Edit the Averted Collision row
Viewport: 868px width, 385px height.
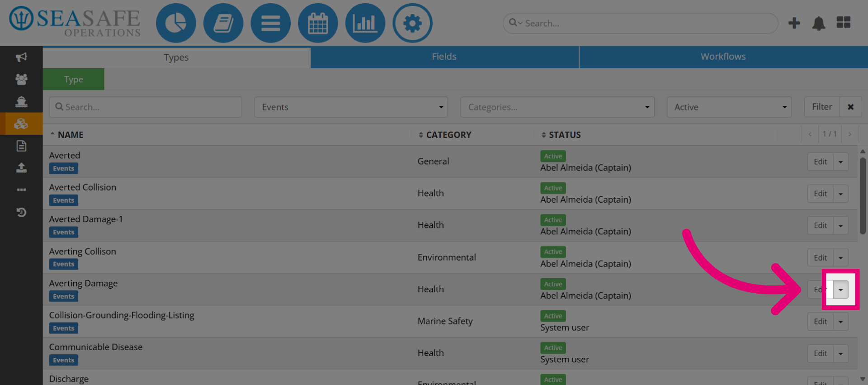(820, 194)
